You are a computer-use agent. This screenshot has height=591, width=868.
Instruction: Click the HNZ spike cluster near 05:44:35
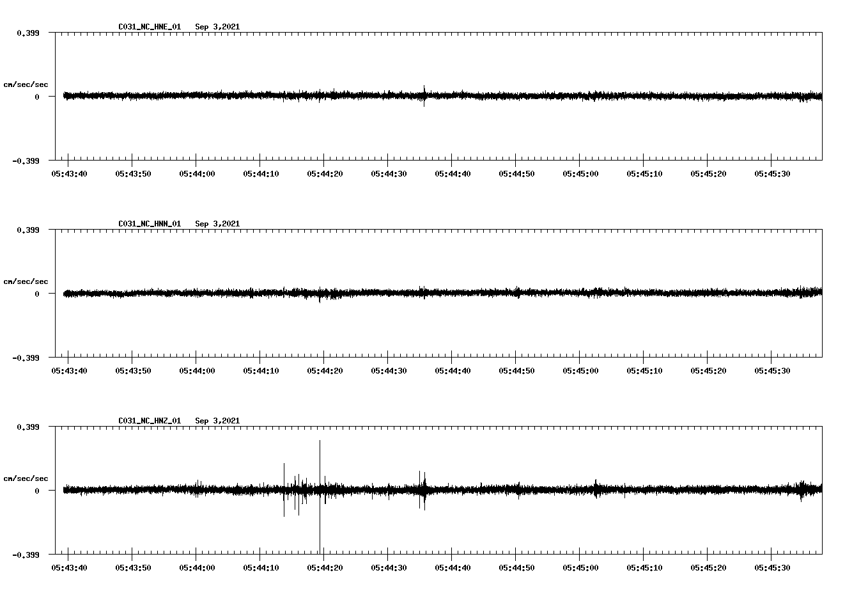pos(422,491)
